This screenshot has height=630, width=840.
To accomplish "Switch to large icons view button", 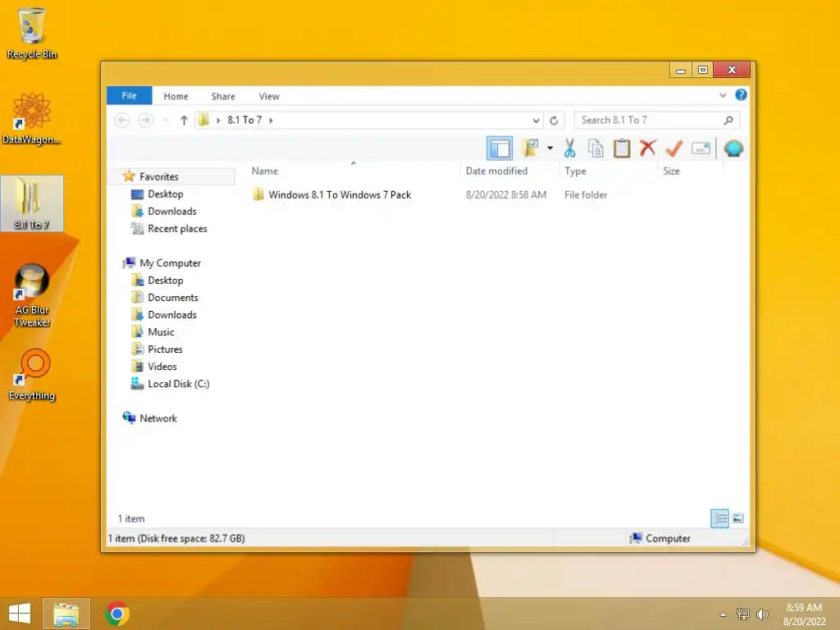I will tap(737, 518).
